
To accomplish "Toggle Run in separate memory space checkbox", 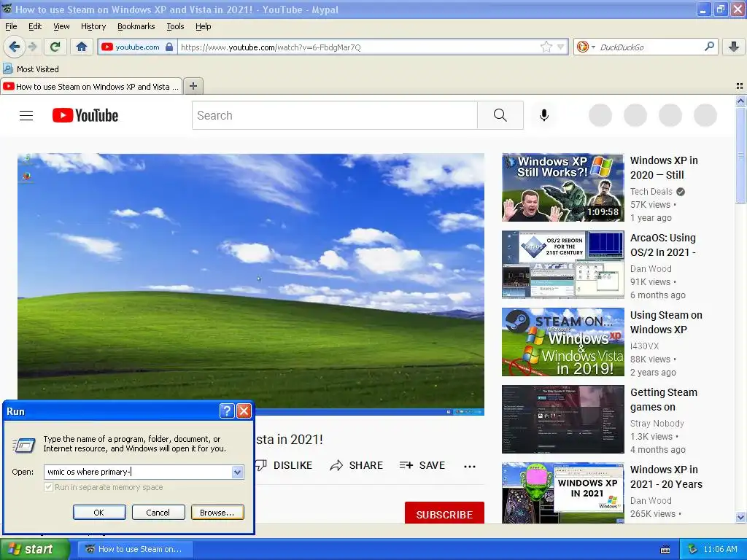I will click(48, 486).
